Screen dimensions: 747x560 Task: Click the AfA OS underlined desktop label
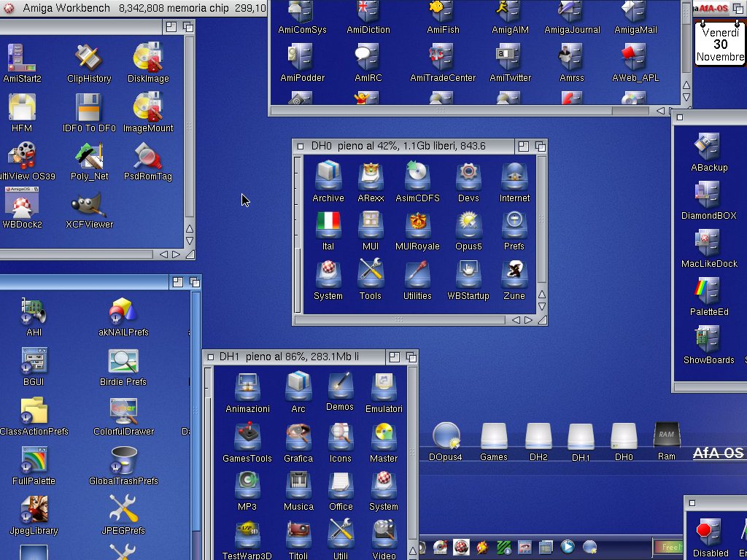[x=718, y=454]
